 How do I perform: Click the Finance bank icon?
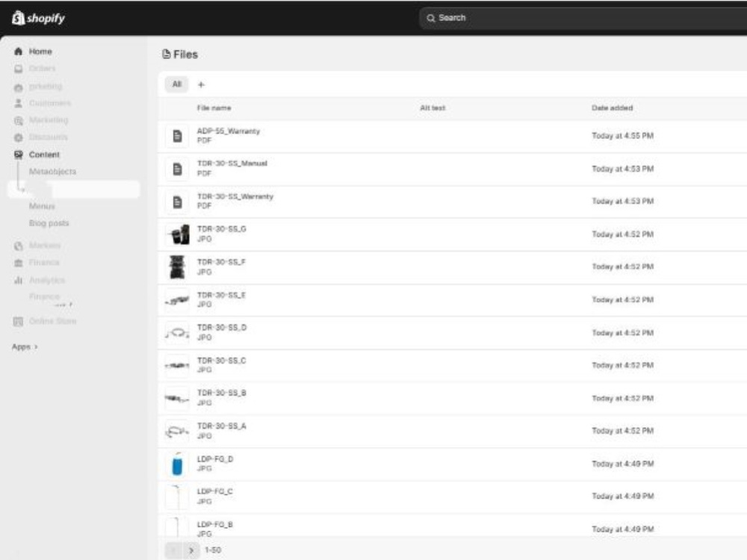[x=19, y=263]
